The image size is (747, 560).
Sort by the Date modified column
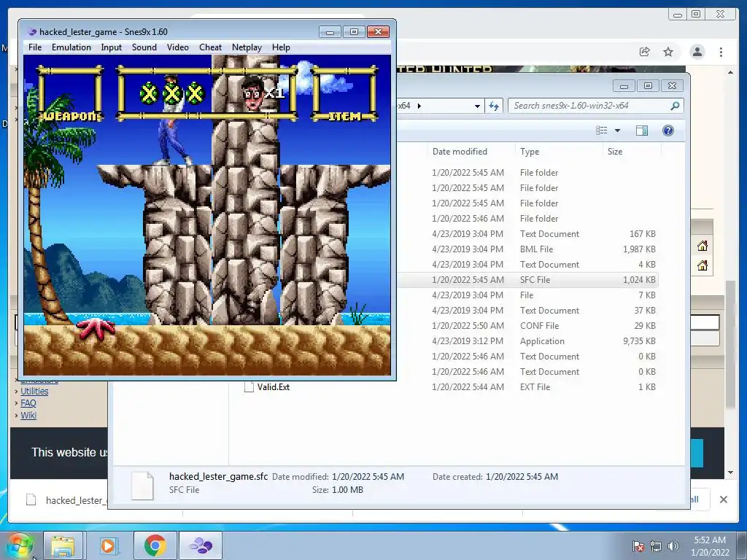click(x=460, y=152)
